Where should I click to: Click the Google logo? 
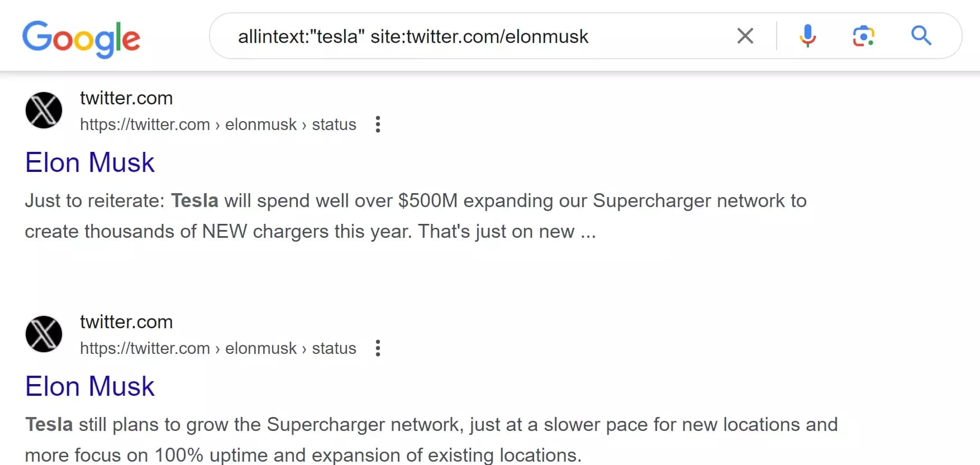pyautogui.click(x=81, y=38)
